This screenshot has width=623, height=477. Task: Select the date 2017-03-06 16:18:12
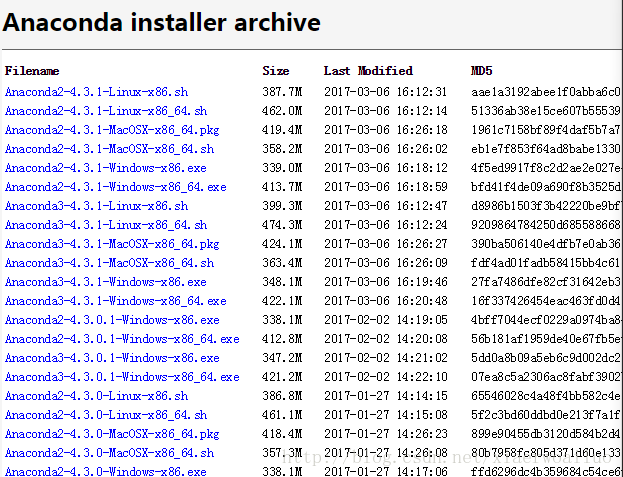[x=386, y=168]
